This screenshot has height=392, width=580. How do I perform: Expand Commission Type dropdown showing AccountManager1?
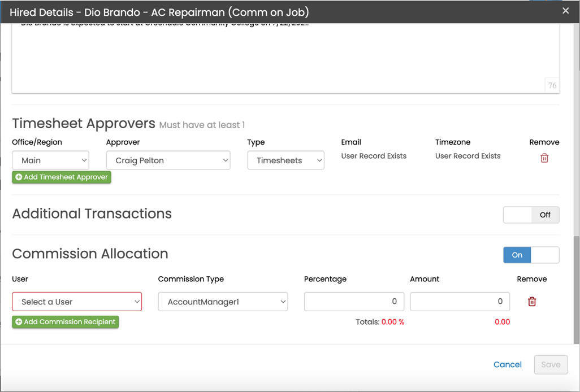pos(223,302)
